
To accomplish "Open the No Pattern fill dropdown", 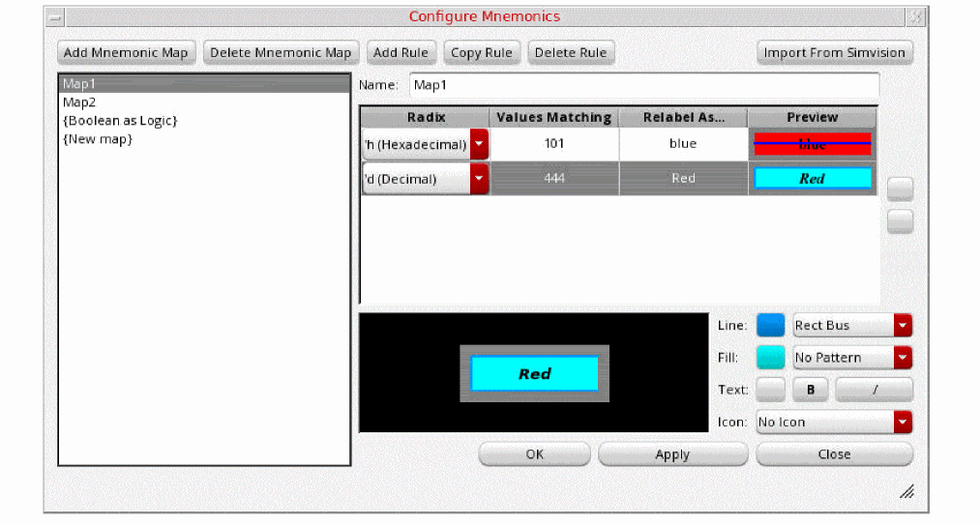I will pos(903,358).
